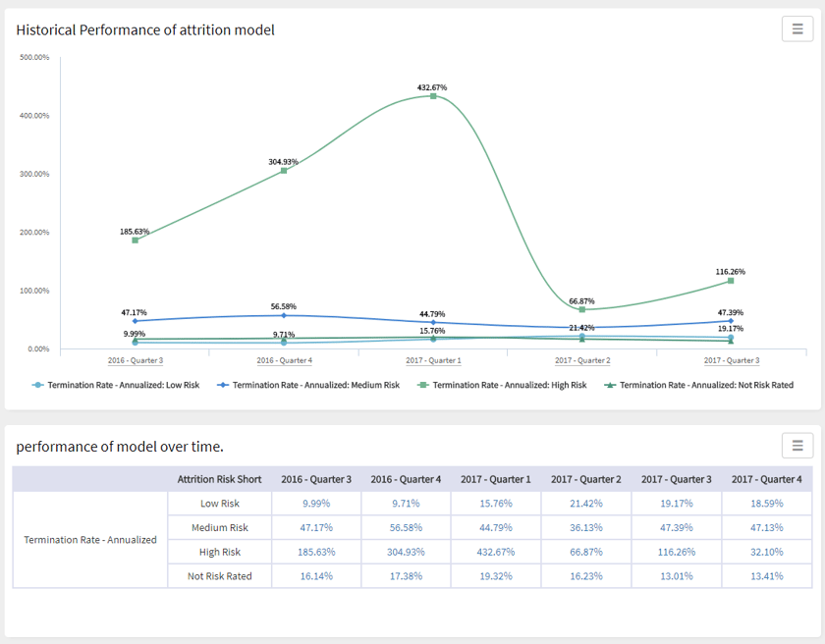Select the 185.63% High Risk marker

pyautogui.click(x=136, y=240)
